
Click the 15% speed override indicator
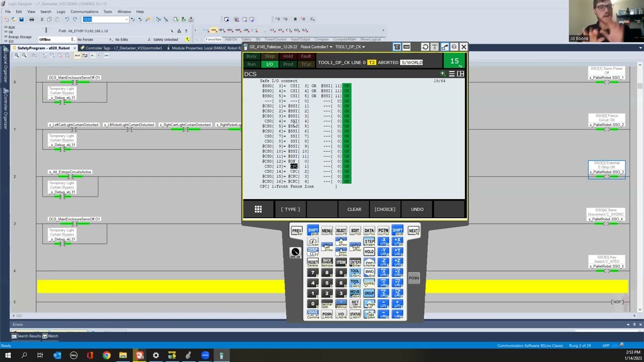[x=454, y=62]
